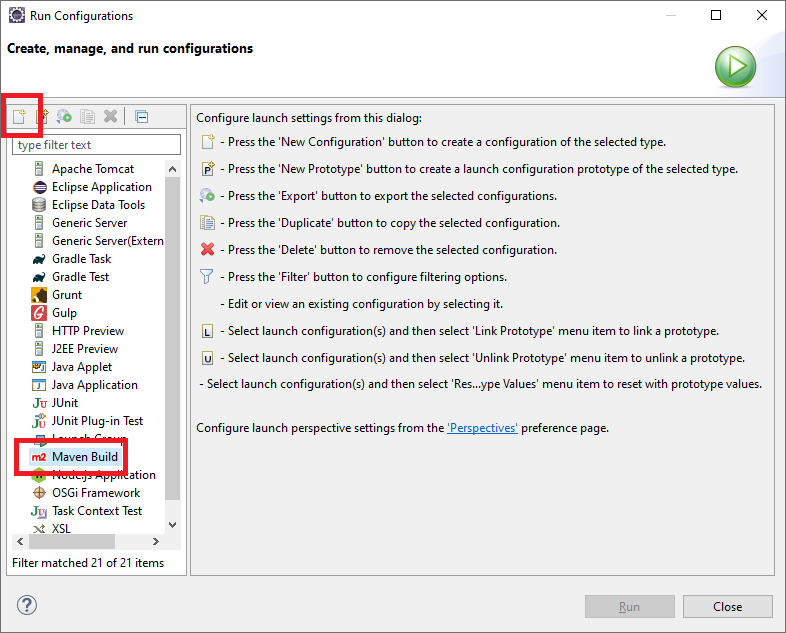Screen dimensions: 786x633
Task: Click the Java Applet icon
Action: 39,367
